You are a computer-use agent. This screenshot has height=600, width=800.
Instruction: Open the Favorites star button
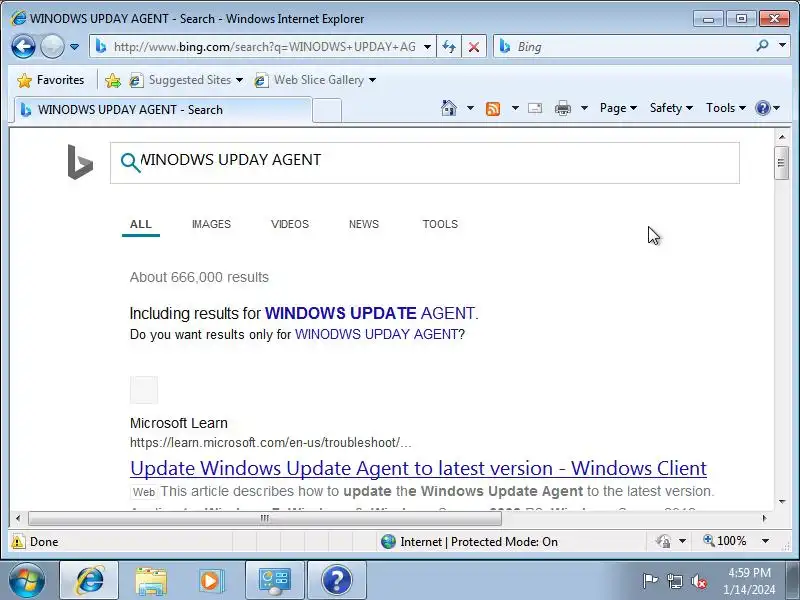[50, 80]
